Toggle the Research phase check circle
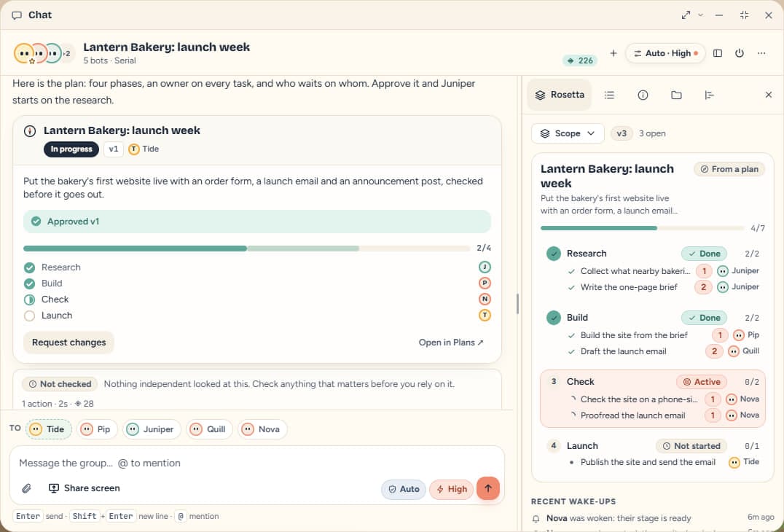Viewport: 784px width, 532px height. pos(29,267)
